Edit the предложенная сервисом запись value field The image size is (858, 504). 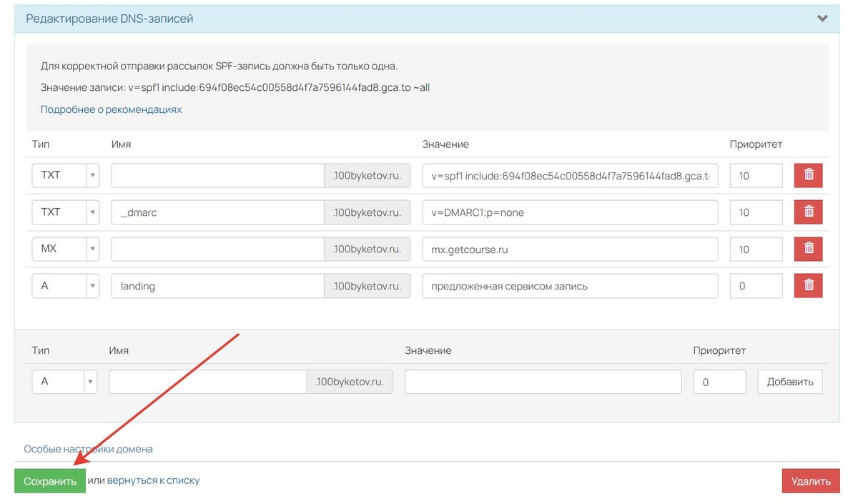pos(570,286)
